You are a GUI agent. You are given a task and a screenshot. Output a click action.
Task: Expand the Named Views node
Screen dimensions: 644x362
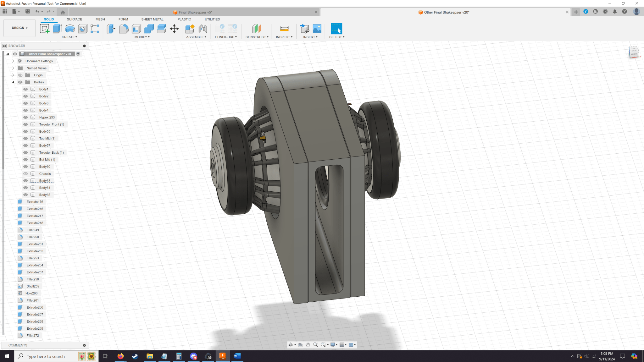point(13,68)
